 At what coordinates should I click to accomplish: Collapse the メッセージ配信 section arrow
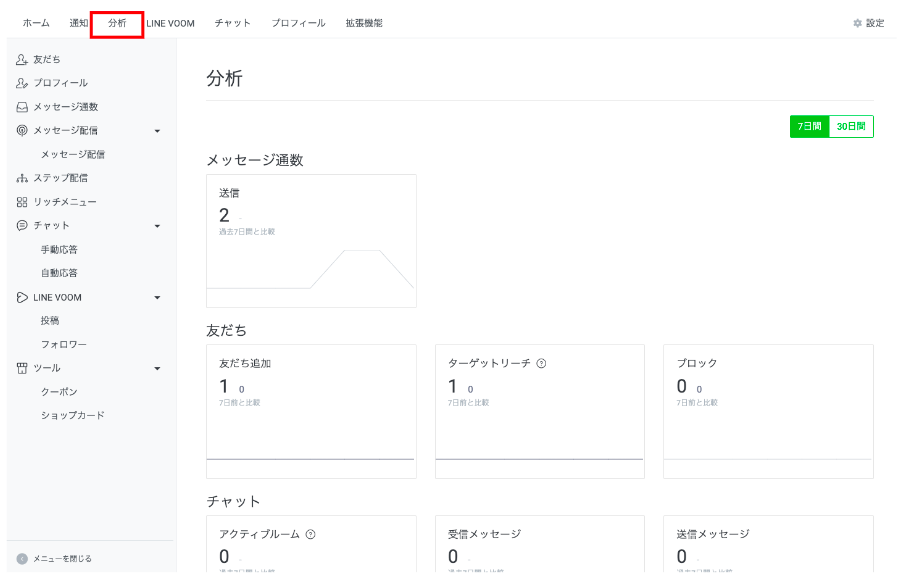[157, 131]
